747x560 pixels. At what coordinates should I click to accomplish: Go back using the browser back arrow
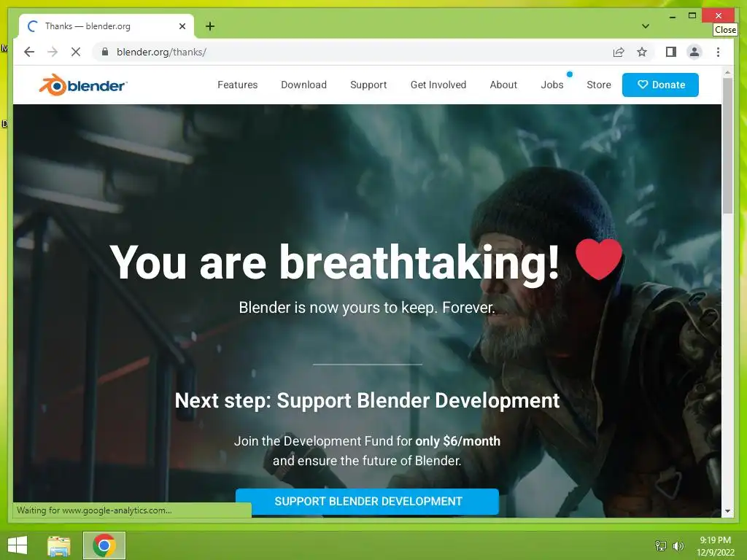click(29, 52)
